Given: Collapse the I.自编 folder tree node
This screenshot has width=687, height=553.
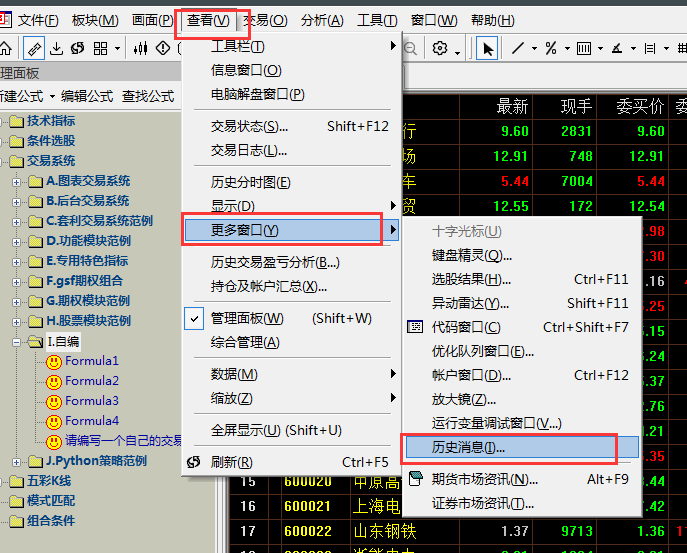Looking at the screenshot, I should click(x=17, y=341).
